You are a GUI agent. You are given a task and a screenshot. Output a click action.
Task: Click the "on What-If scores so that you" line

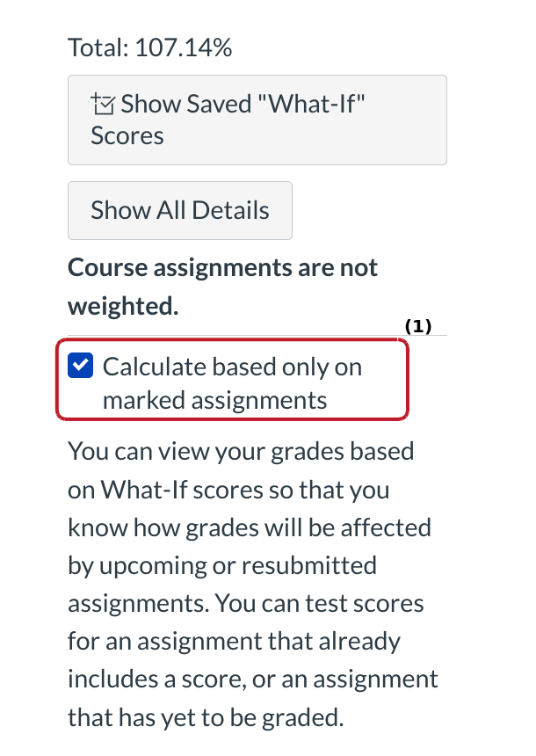[x=228, y=490]
